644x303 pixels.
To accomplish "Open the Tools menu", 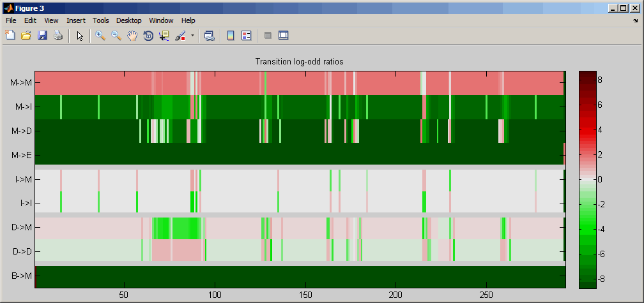I will [x=100, y=20].
